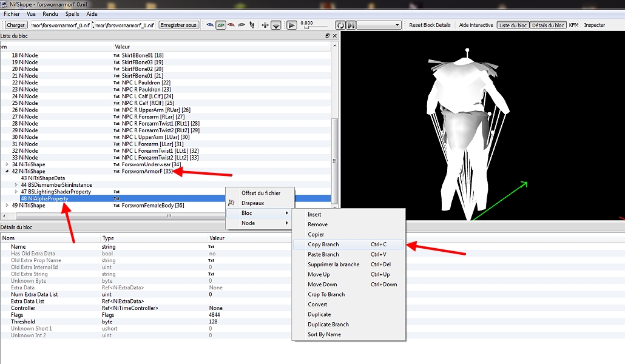Click the axes move icon in toolbar
625x364 pixels.
click(265, 25)
